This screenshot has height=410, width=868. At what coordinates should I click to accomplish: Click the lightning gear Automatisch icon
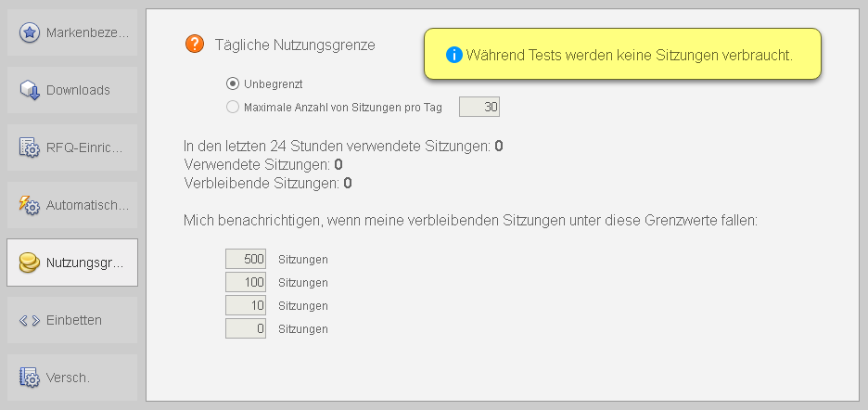pos(30,205)
